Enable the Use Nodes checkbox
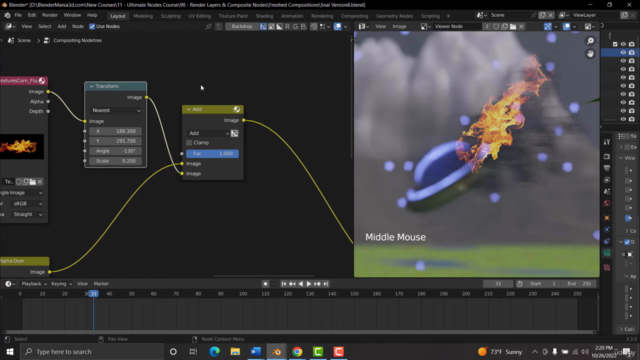This screenshot has height=360, width=640. (x=92, y=27)
